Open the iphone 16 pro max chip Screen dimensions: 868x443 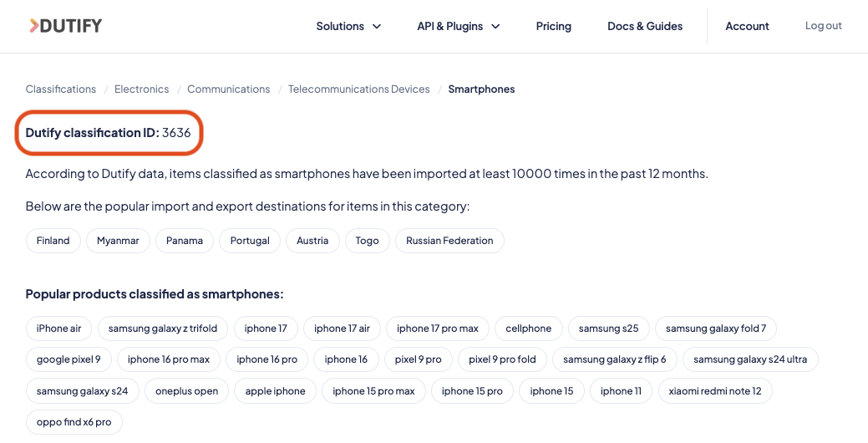pyautogui.click(x=169, y=359)
